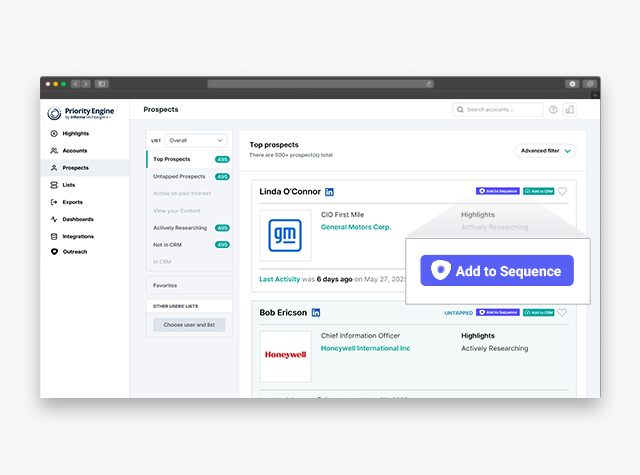Click the browser tabs overview icon

(x=590, y=84)
